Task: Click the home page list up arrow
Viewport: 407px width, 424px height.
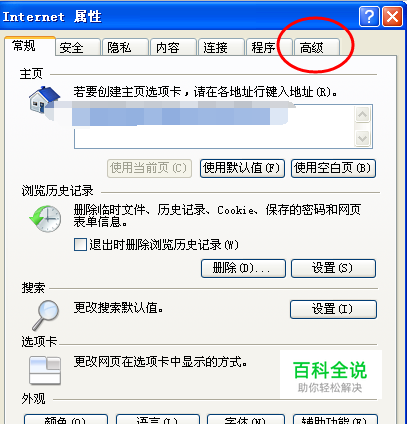Action: coord(362,115)
